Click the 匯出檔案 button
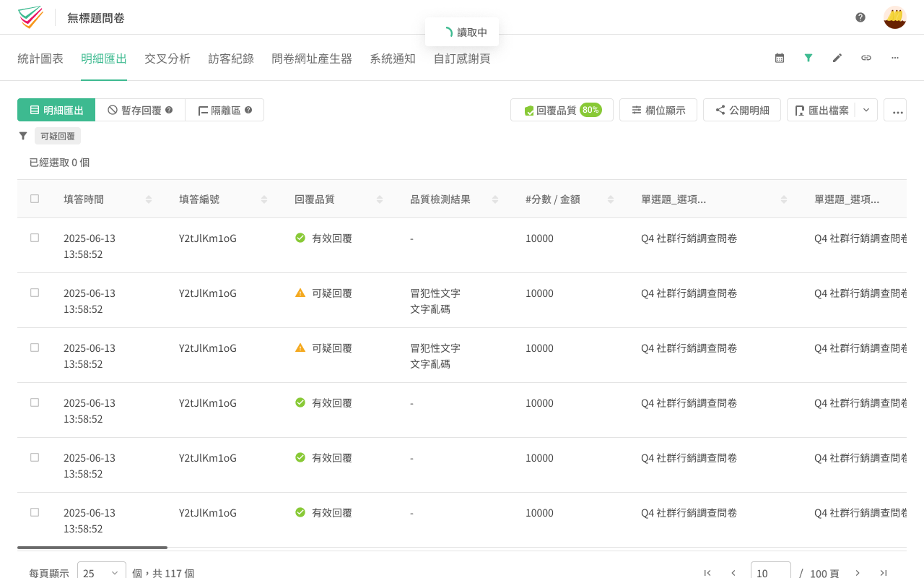 coord(821,110)
